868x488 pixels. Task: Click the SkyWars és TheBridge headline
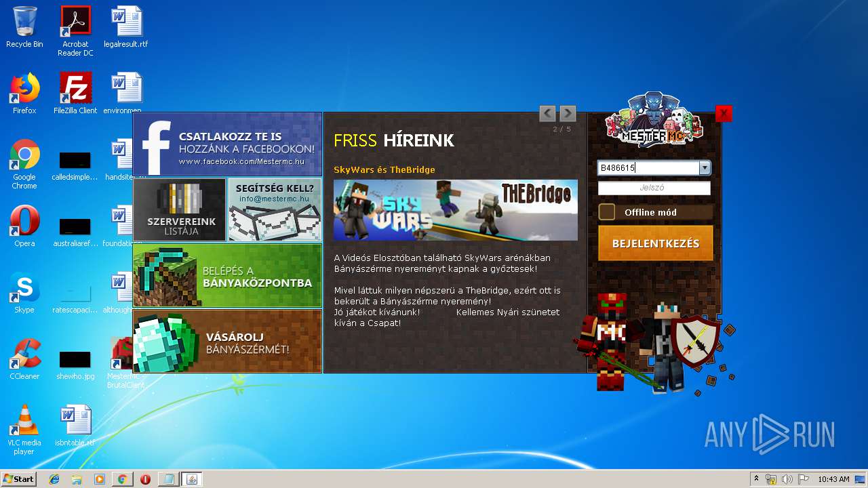pos(384,169)
